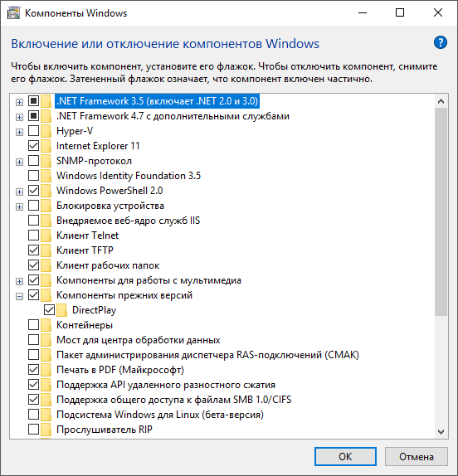Enable the Клиент Telnet checkbox
This screenshot has height=476, width=458.
point(33,236)
